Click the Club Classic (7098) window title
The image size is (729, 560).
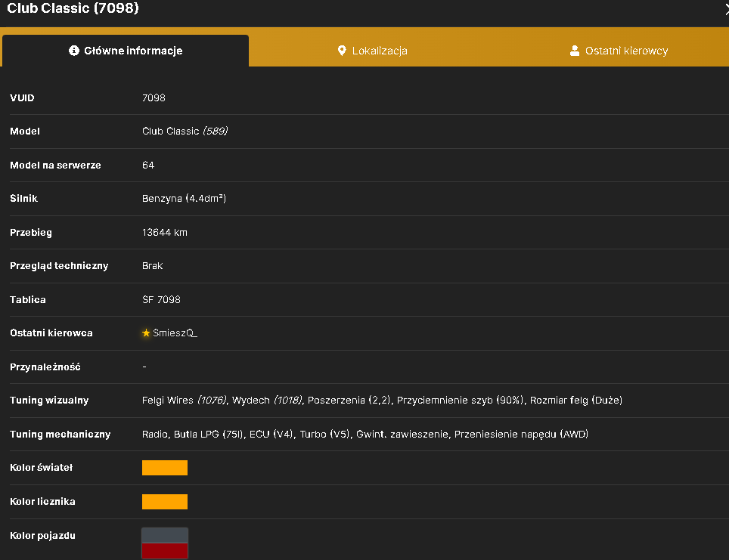(73, 8)
